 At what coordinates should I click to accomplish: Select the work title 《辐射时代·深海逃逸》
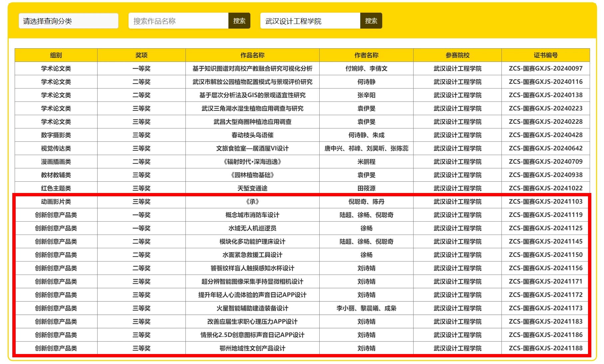click(x=252, y=162)
